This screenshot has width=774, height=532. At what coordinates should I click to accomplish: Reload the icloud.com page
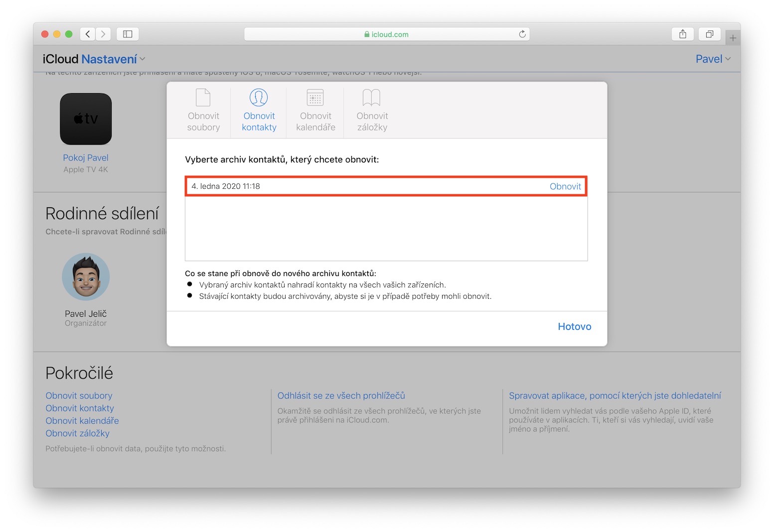522,34
